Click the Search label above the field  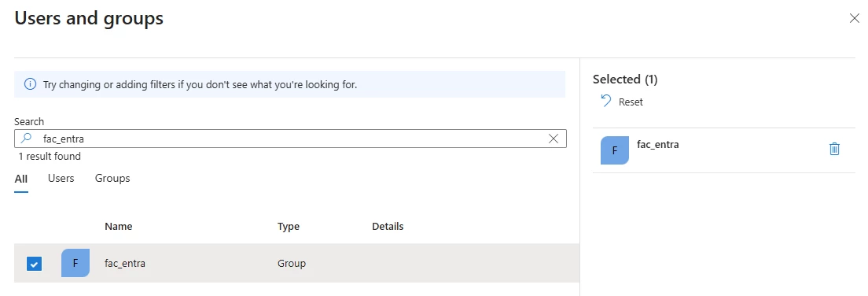pos(29,121)
